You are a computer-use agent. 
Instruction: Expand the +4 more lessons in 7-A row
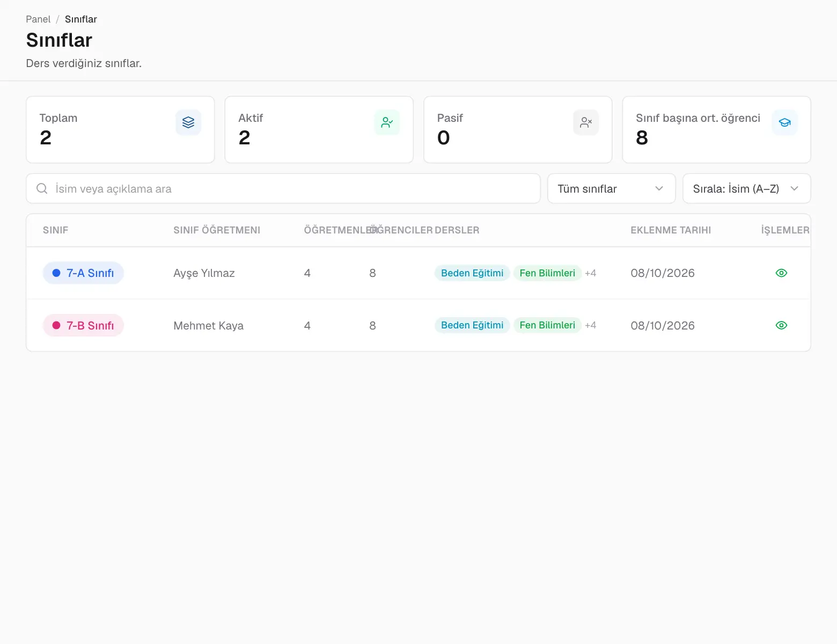pos(590,273)
